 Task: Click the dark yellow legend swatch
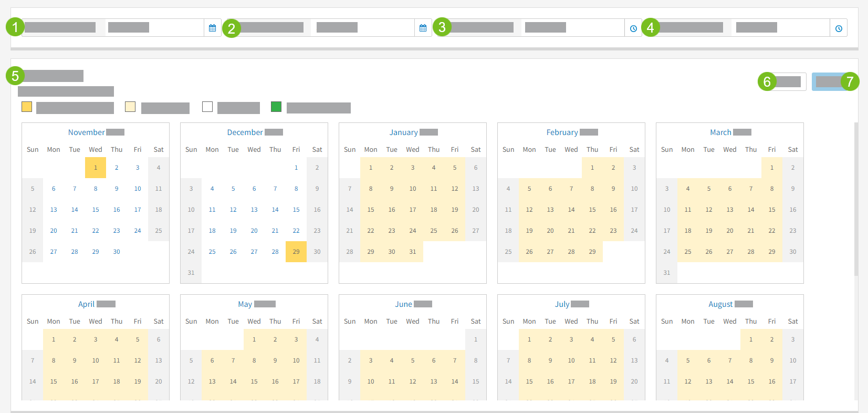pos(27,107)
